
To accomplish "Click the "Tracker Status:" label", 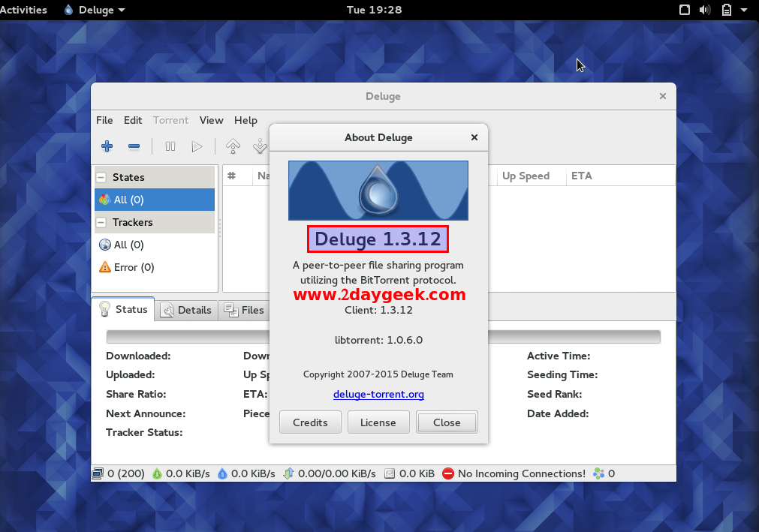I will click(144, 432).
